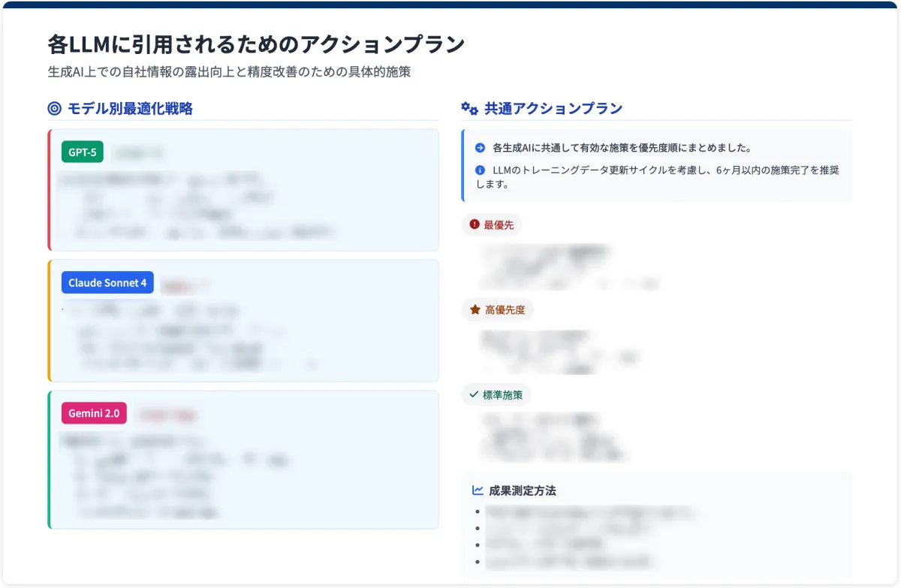Select the Gemini 2.0 pink badge
Screen dimensions: 901x588
(94, 413)
